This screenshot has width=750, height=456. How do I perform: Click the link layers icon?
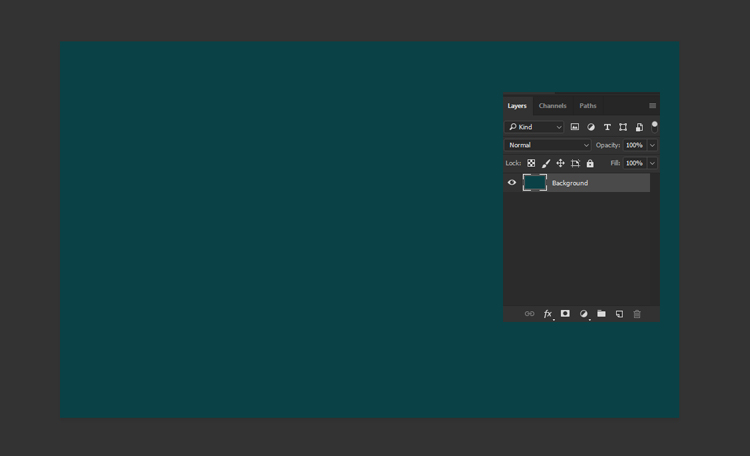click(529, 314)
